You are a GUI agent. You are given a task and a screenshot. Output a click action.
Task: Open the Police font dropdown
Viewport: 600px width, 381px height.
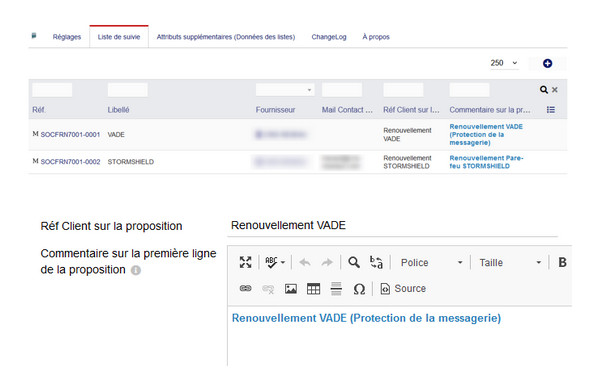tap(431, 262)
